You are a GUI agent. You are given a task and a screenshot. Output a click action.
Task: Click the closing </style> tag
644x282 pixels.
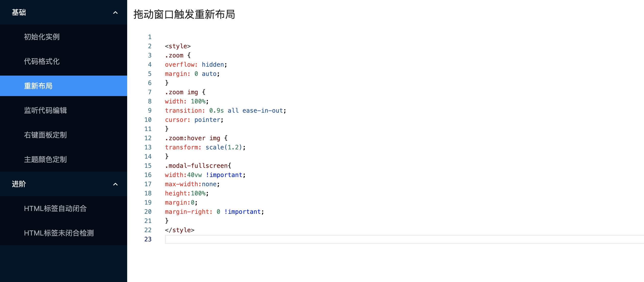pyautogui.click(x=180, y=230)
